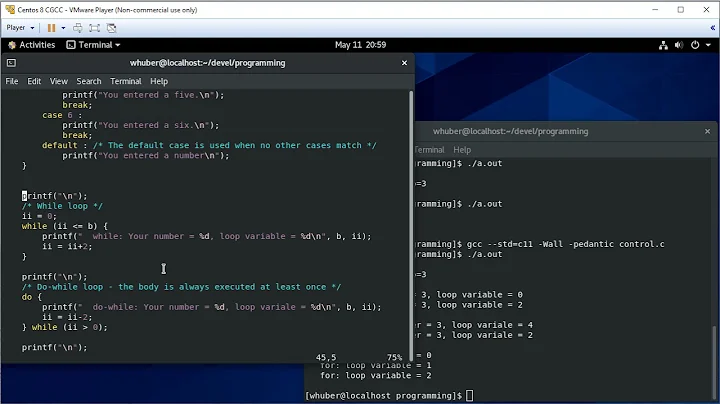Open Help menu in the background terminal

[462, 150]
